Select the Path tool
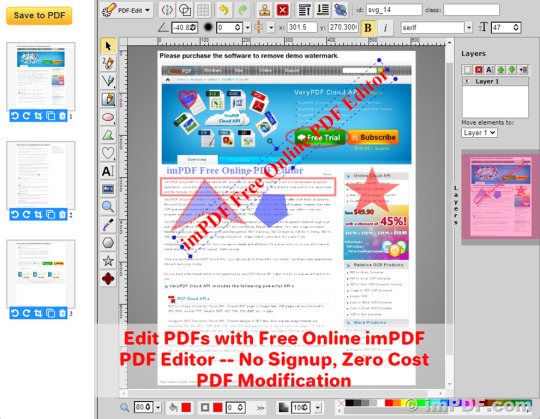 pos(108,135)
